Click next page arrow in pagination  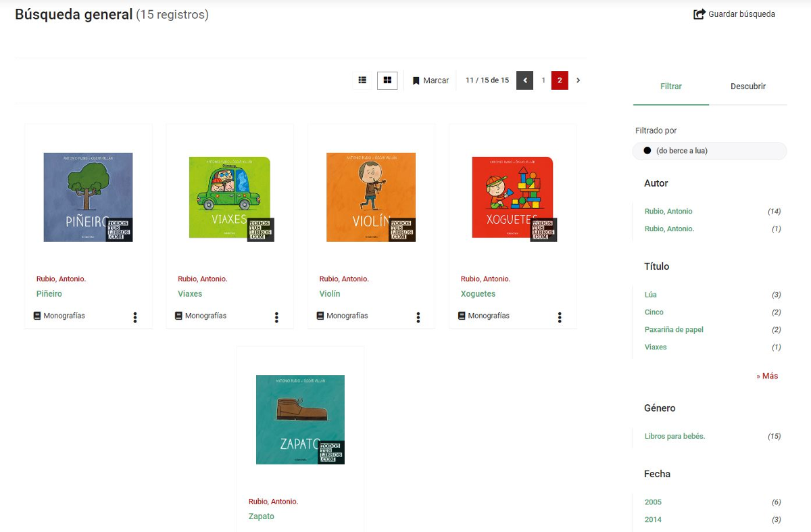pos(578,80)
